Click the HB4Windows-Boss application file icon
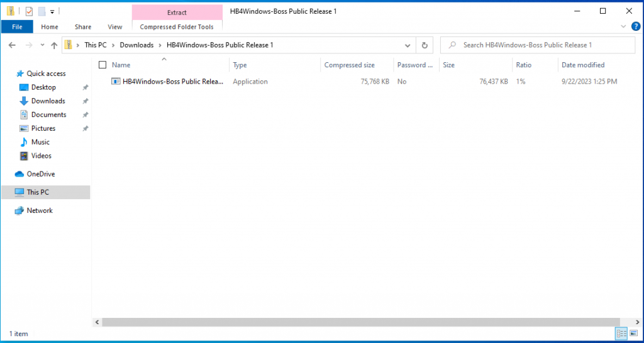Image resolution: width=644 pixels, height=343 pixels. click(x=116, y=82)
